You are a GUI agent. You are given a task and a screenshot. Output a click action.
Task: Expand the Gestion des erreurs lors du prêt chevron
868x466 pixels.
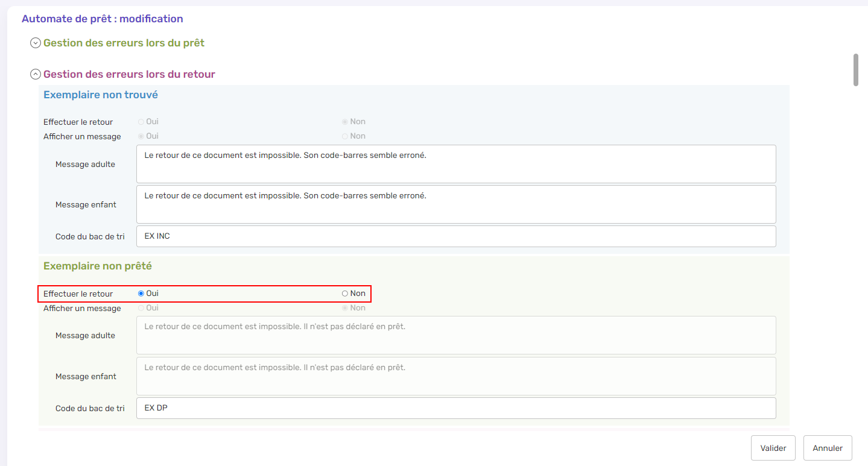pos(36,43)
